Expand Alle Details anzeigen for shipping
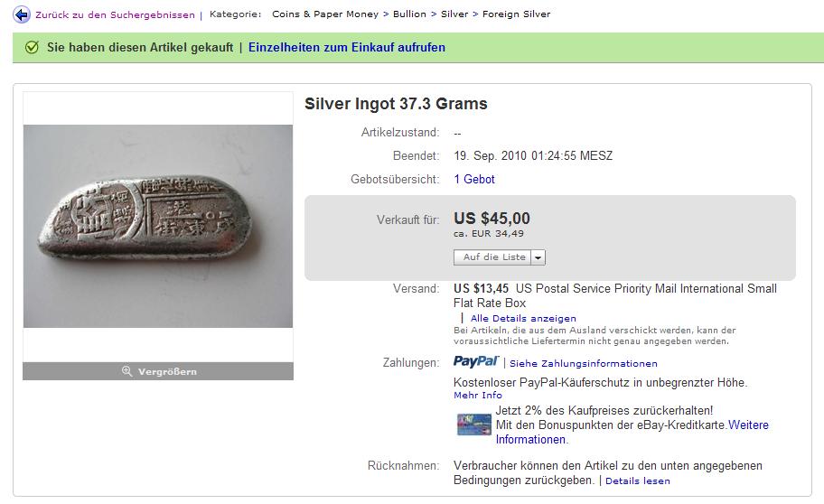 click(523, 319)
